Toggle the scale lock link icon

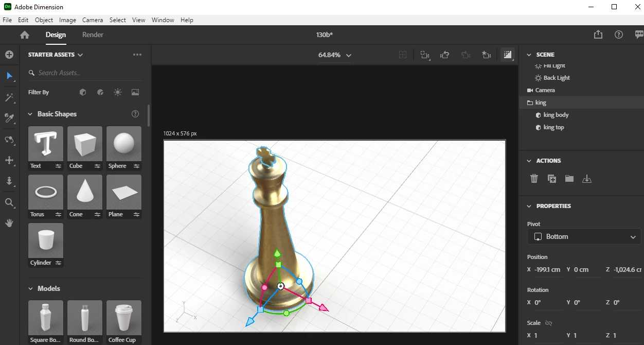549,323
